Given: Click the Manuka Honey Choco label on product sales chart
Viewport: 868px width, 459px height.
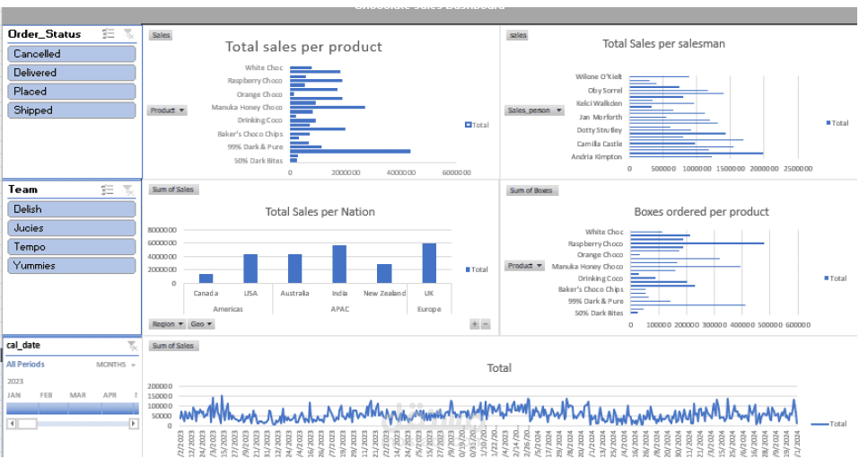Looking at the screenshot, I should pos(247,108).
